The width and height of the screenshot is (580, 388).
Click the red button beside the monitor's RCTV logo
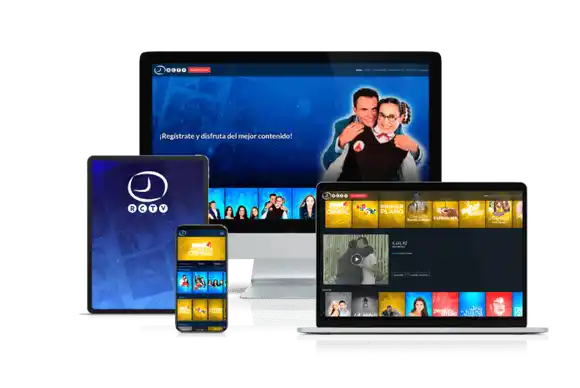tap(199, 70)
